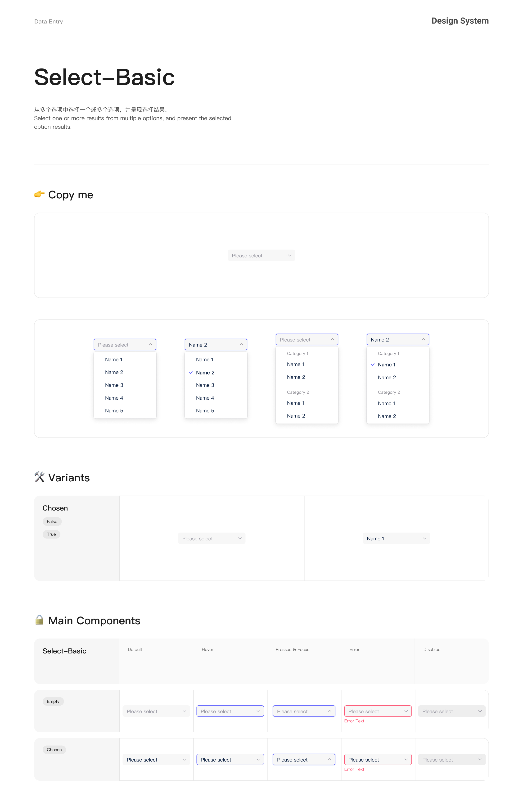523x812 pixels.
Task: Click the Empty state tag
Action: coord(53,701)
